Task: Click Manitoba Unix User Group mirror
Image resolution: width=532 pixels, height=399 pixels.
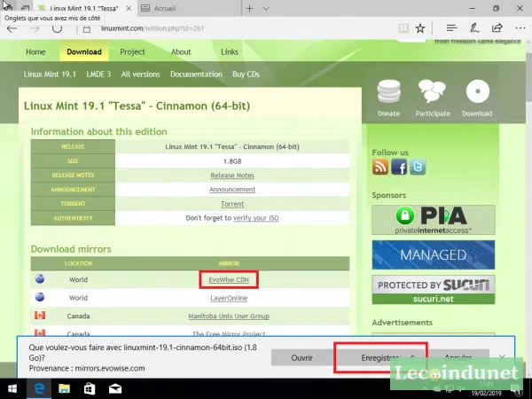Action: (x=229, y=317)
